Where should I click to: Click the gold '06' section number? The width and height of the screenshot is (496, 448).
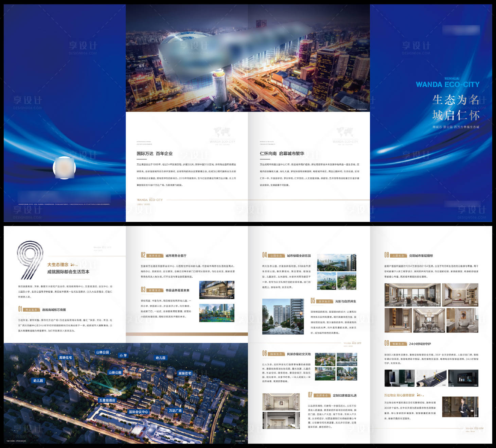tap(264, 354)
